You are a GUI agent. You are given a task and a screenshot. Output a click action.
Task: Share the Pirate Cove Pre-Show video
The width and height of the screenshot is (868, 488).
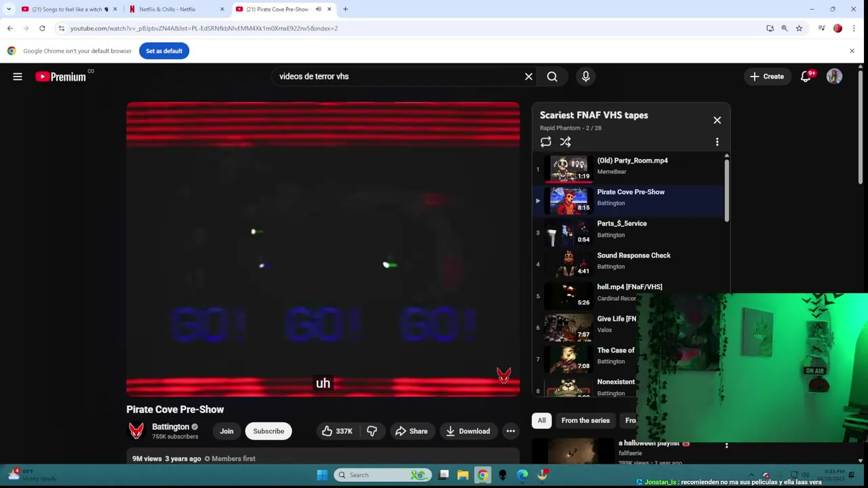click(x=412, y=431)
